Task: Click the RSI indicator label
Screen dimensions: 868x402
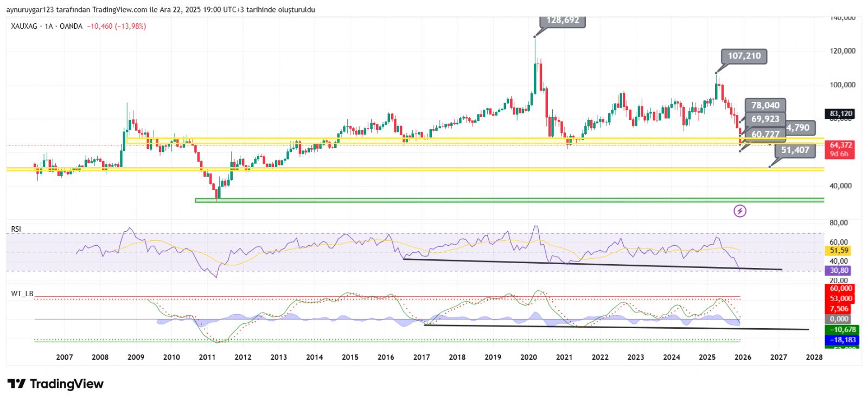Action: coord(16,229)
